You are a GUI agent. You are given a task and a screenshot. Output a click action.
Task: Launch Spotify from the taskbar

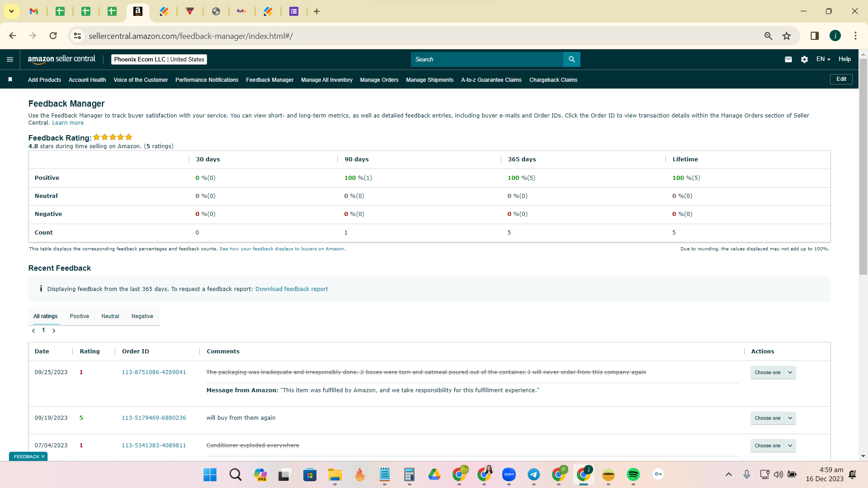coord(633,474)
